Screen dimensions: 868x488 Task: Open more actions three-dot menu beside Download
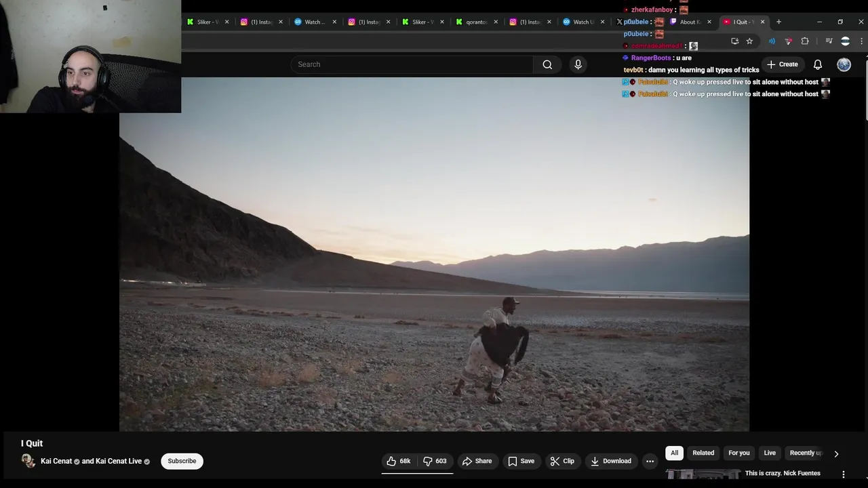650,461
